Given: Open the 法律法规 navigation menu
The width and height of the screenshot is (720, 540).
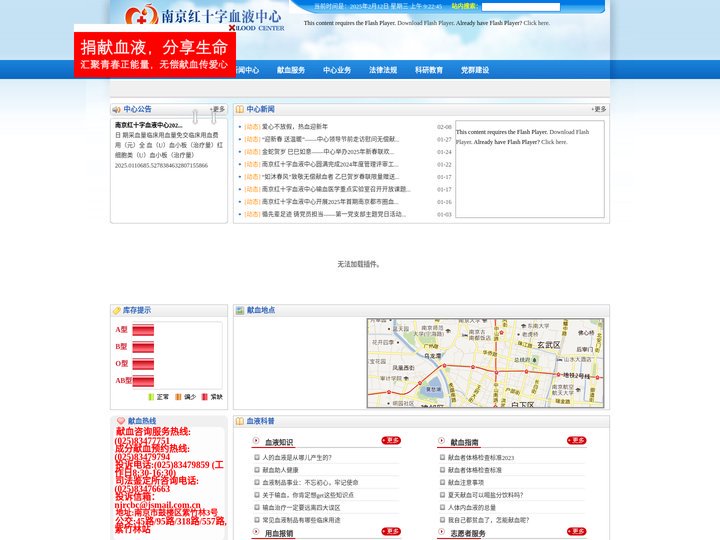Looking at the screenshot, I should pyautogui.click(x=383, y=70).
